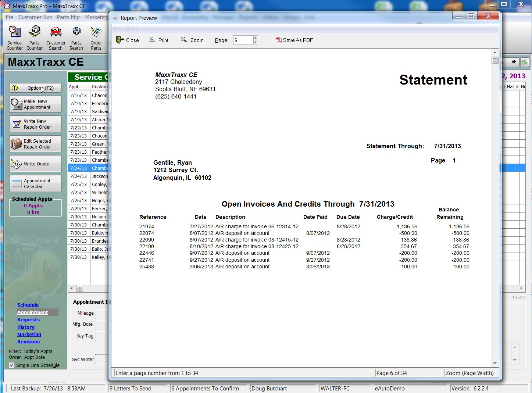Click the Mfg. Date field

102,324
